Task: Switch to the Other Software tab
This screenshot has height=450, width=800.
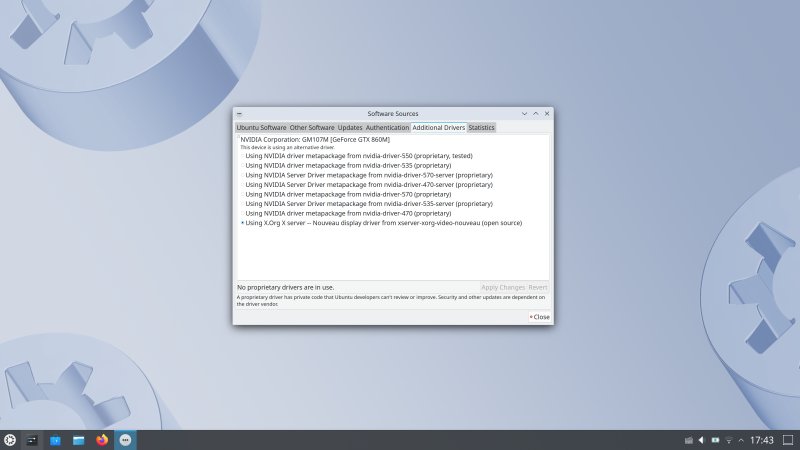Action: coord(312,128)
